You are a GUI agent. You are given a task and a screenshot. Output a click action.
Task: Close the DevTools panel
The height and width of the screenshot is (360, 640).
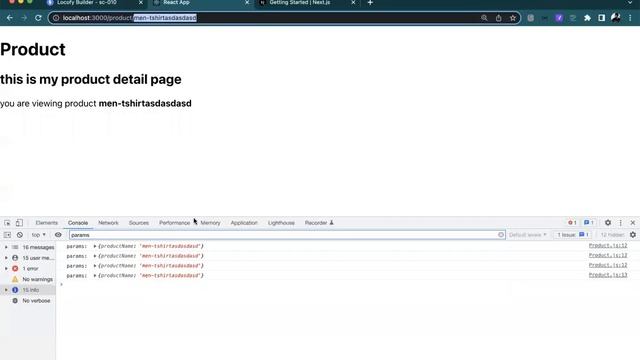(x=633, y=223)
